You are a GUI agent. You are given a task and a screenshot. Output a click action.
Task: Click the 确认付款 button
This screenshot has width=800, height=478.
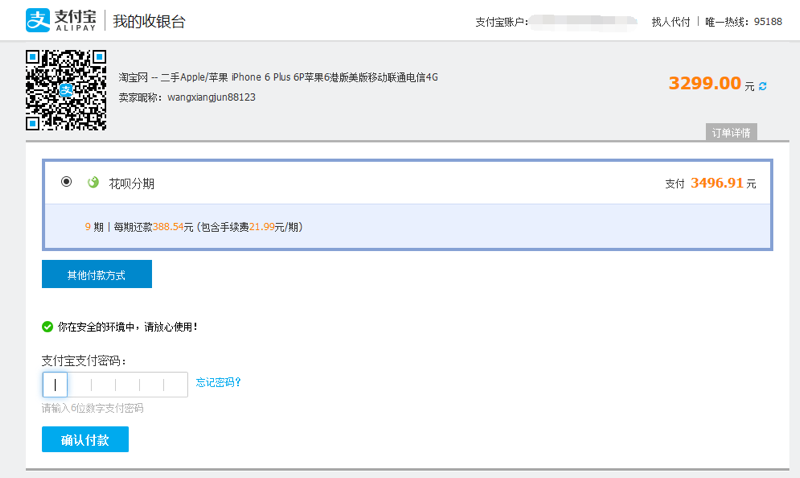click(x=85, y=440)
